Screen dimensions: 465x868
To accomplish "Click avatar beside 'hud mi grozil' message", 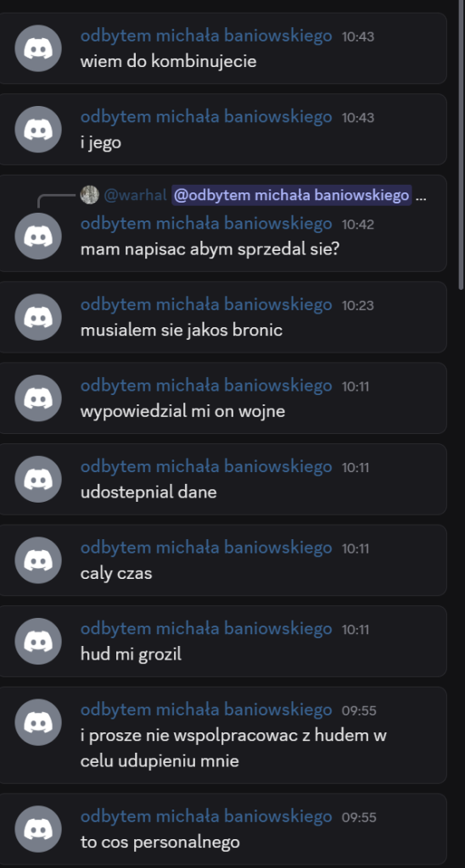I will (x=38, y=641).
